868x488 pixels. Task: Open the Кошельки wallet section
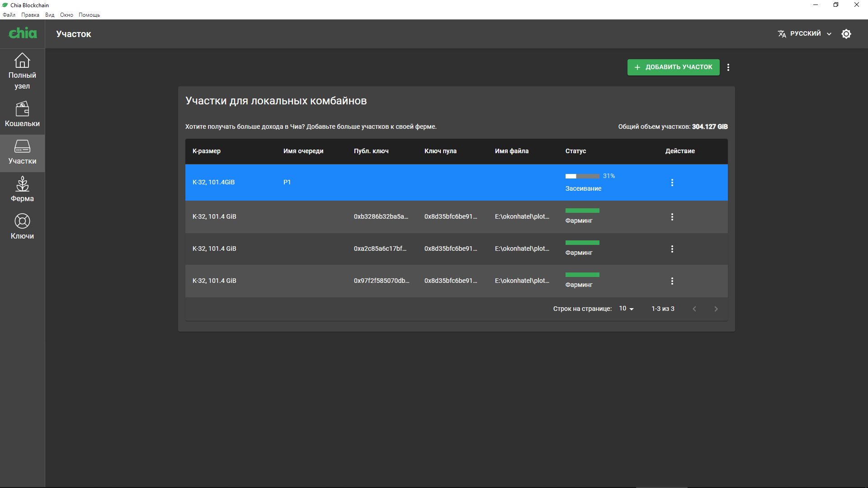tap(22, 114)
